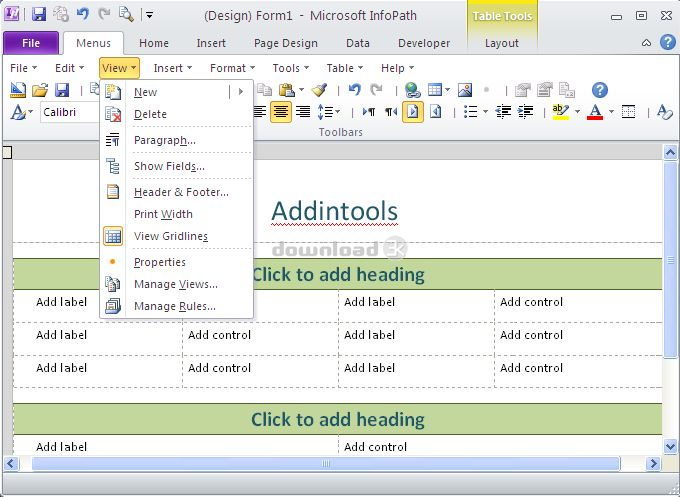Click the right-to-left paragraph direction icon
Screen dimensions: 680x497
[x=391, y=112]
